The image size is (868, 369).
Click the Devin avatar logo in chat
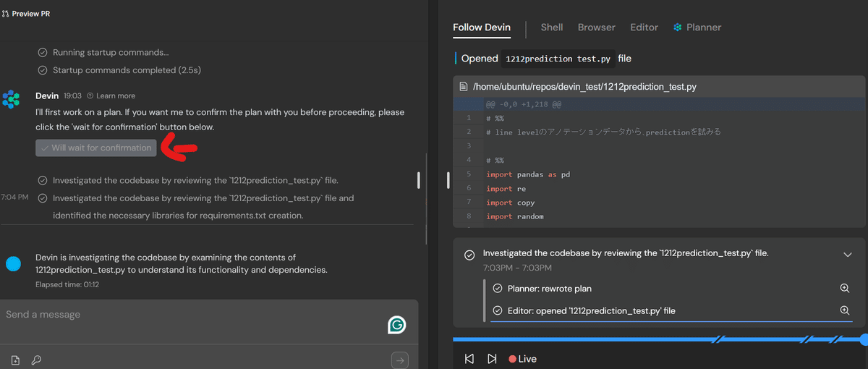pos(11,100)
